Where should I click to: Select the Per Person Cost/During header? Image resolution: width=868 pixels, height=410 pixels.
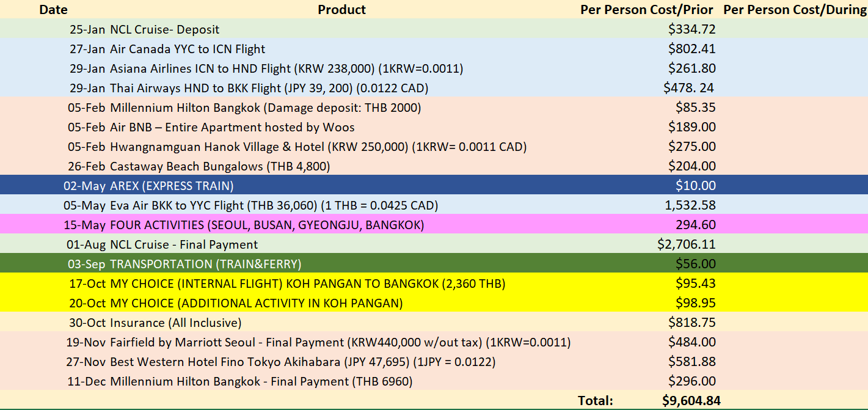pyautogui.click(x=792, y=10)
